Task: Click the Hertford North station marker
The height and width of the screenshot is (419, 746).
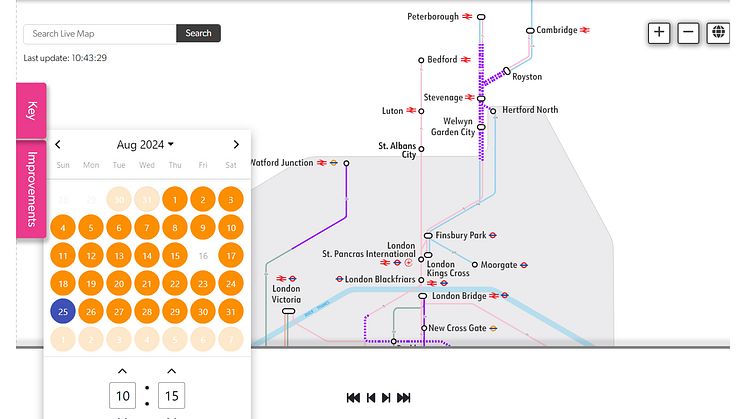Action: 493,111
